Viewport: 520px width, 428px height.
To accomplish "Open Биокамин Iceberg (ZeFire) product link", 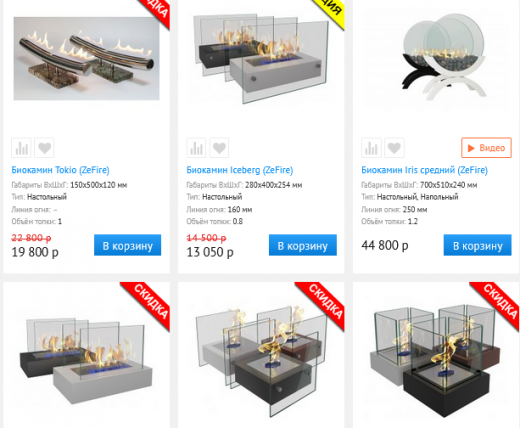I will pyautogui.click(x=240, y=170).
